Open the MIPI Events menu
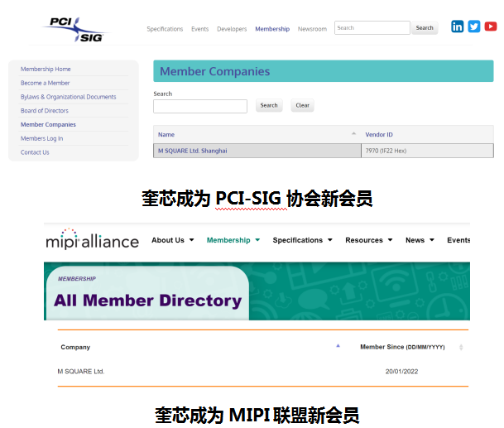The width and height of the screenshot is (504, 428). click(458, 240)
